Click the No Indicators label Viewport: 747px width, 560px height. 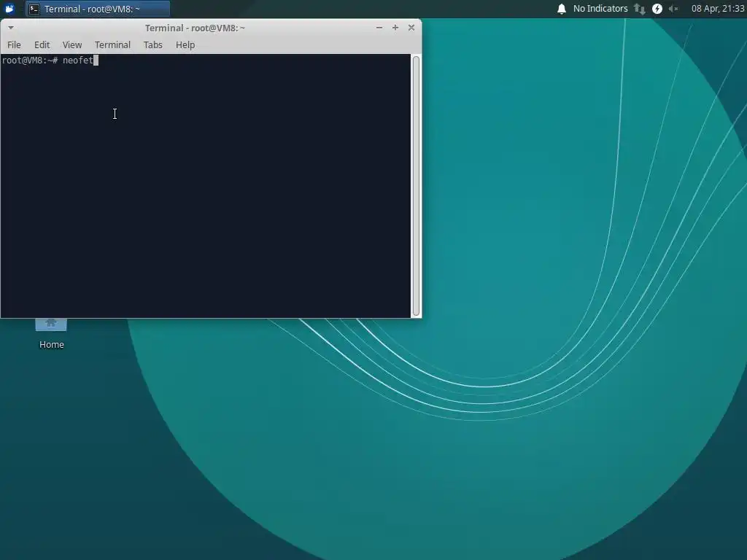pyautogui.click(x=600, y=9)
